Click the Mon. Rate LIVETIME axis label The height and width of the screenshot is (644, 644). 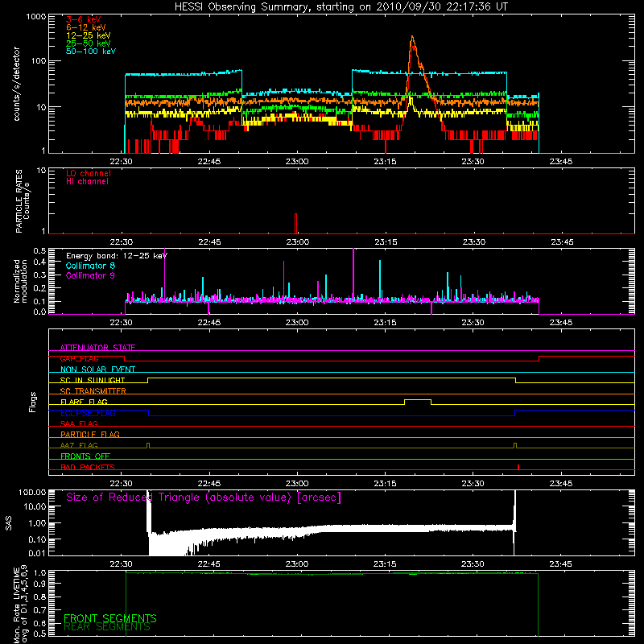pos(20,604)
